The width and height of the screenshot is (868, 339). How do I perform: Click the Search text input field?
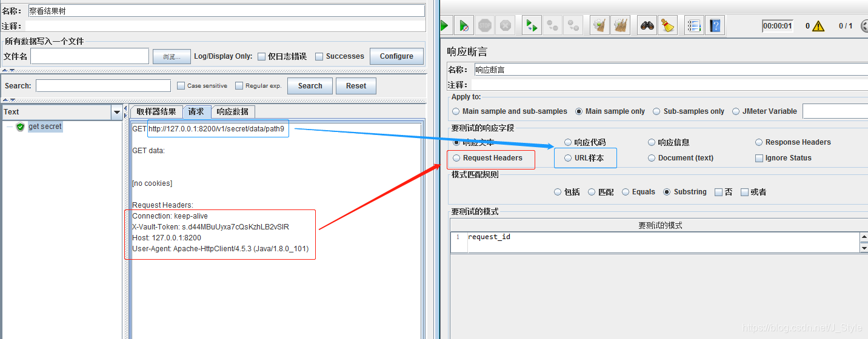[103, 86]
